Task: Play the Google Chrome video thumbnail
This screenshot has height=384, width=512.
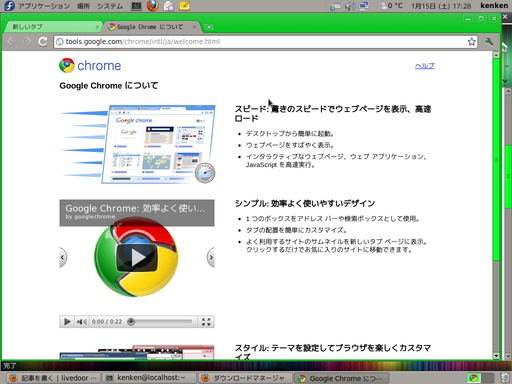Action: 137,257
